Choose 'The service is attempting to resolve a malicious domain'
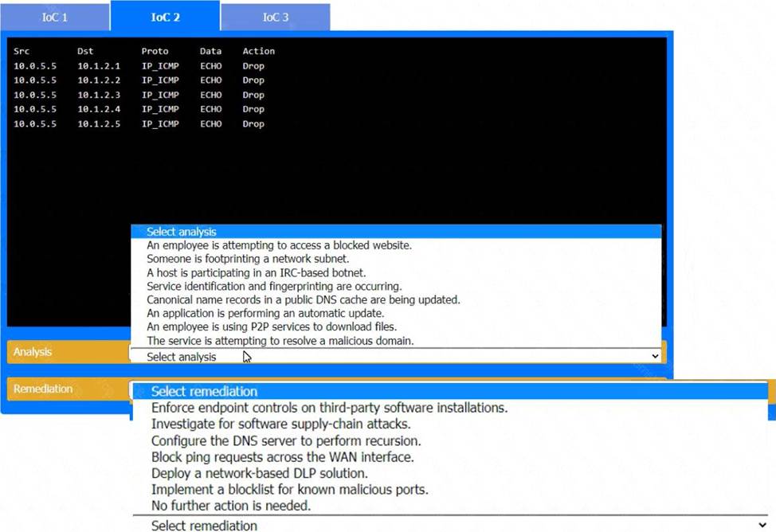This screenshot has width=776, height=532. pos(280,341)
